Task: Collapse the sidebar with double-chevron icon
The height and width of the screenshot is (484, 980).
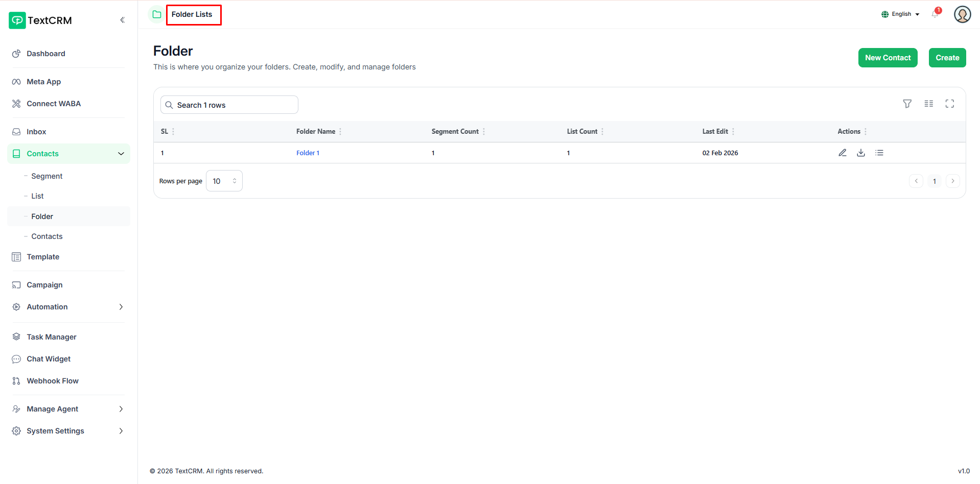Action: tap(122, 20)
